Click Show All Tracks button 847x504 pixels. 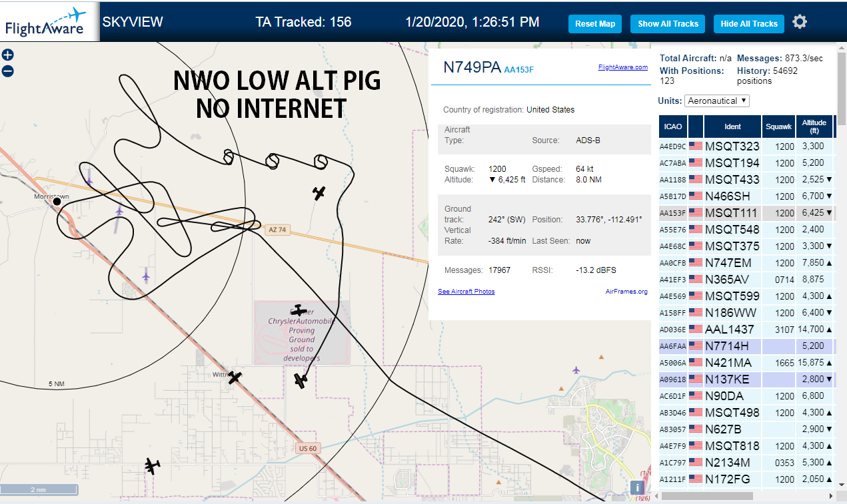point(668,23)
